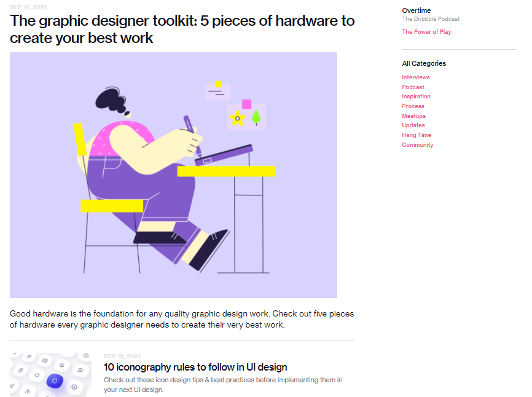This screenshot has height=397, width=532.
Task: Open the Inspiration category
Action: [416, 96]
